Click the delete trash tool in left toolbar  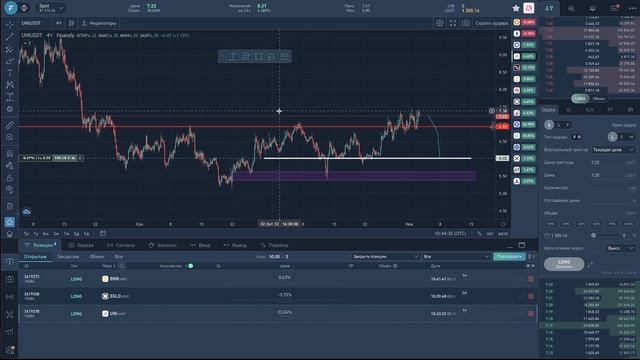point(10,206)
